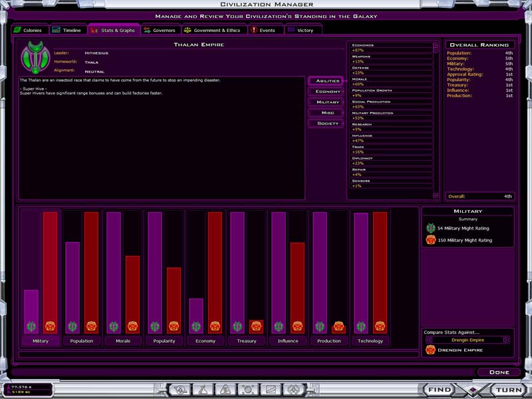Click Drengin emblem on the Morale bar
Screen dimensions: 532x399
click(x=132, y=327)
